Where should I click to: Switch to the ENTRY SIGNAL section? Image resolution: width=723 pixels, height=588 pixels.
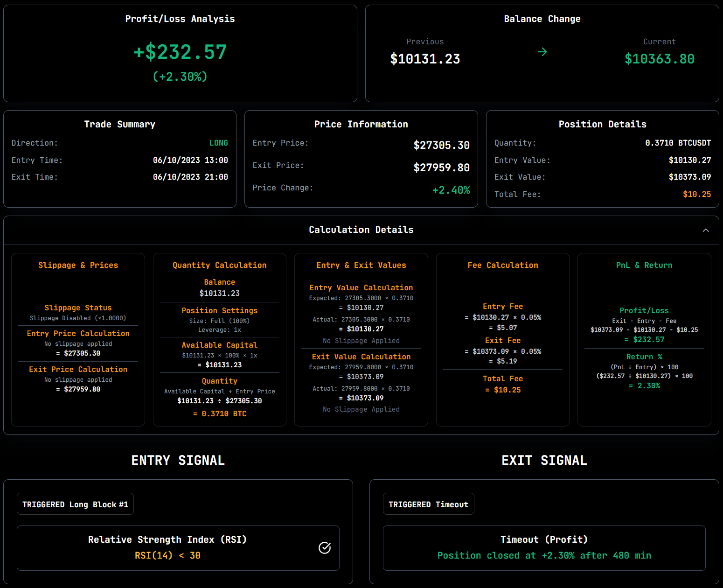(178, 460)
